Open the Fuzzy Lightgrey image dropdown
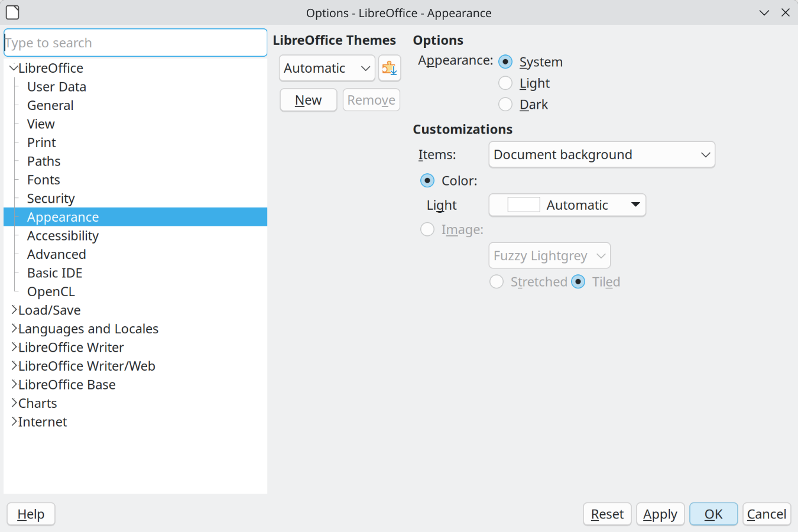This screenshot has width=798, height=532. click(549, 255)
